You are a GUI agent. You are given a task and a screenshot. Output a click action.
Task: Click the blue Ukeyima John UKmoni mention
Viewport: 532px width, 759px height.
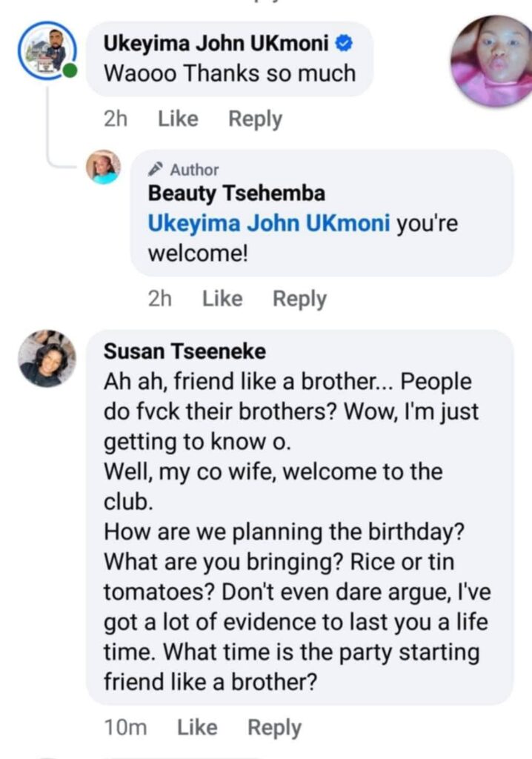click(269, 224)
